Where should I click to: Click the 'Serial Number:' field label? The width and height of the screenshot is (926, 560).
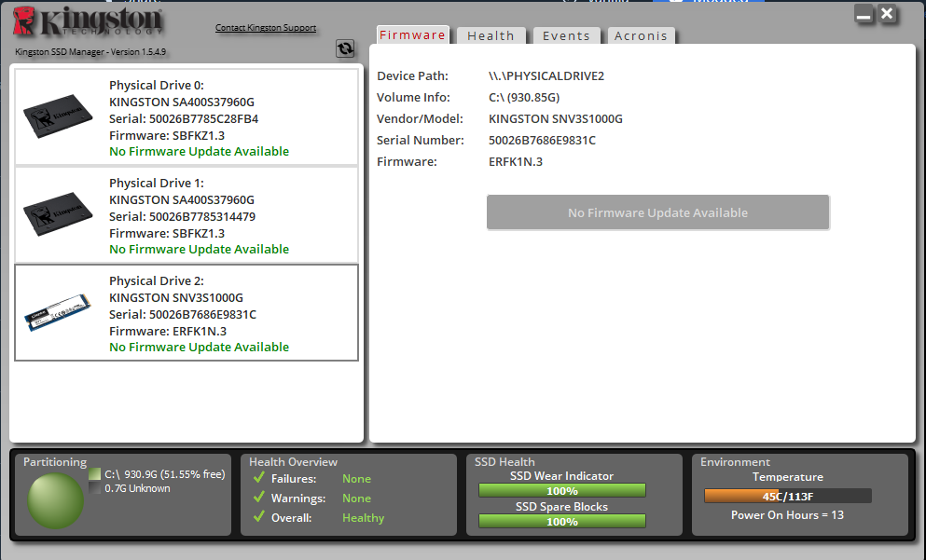point(421,140)
